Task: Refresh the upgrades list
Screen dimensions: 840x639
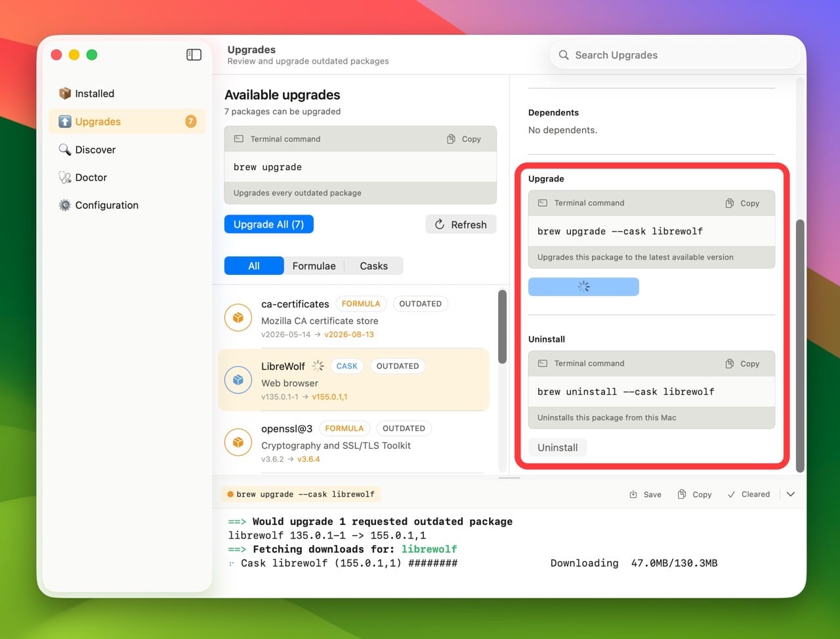Action: click(x=461, y=224)
